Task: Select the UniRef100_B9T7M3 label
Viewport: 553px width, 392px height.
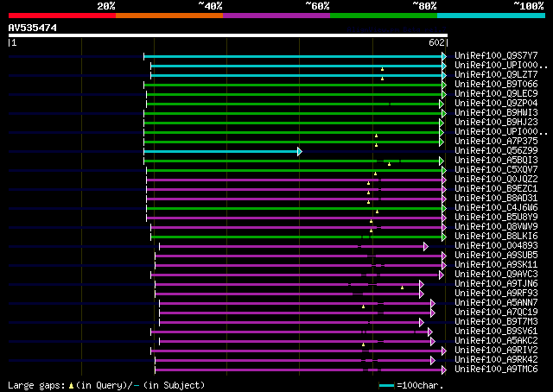Action: (x=496, y=322)
